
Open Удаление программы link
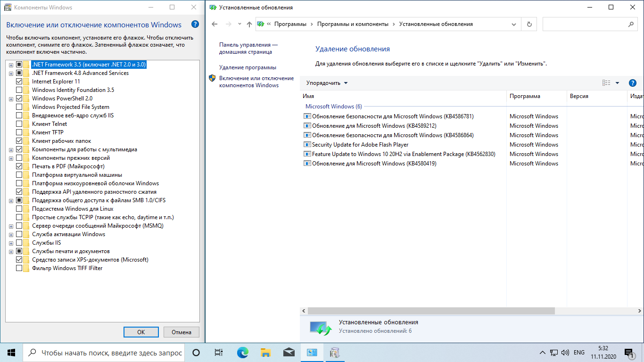248,67
